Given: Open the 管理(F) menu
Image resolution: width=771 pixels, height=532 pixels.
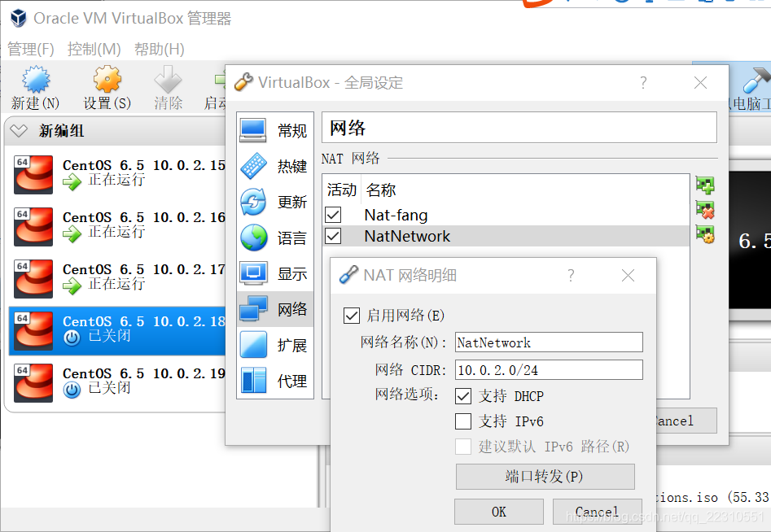Looking at the screenshot, I should [x=31, y=49].
